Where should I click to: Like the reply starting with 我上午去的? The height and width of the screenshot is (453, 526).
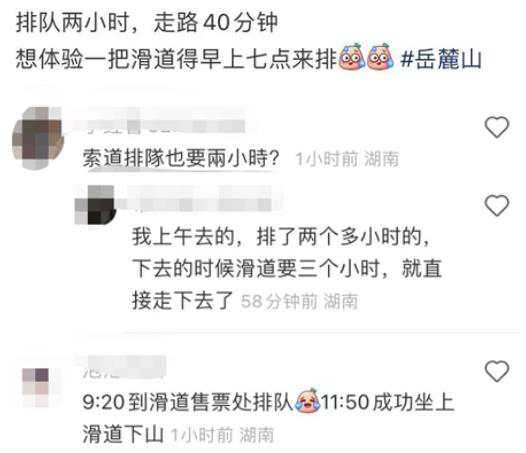click(496, 205)
